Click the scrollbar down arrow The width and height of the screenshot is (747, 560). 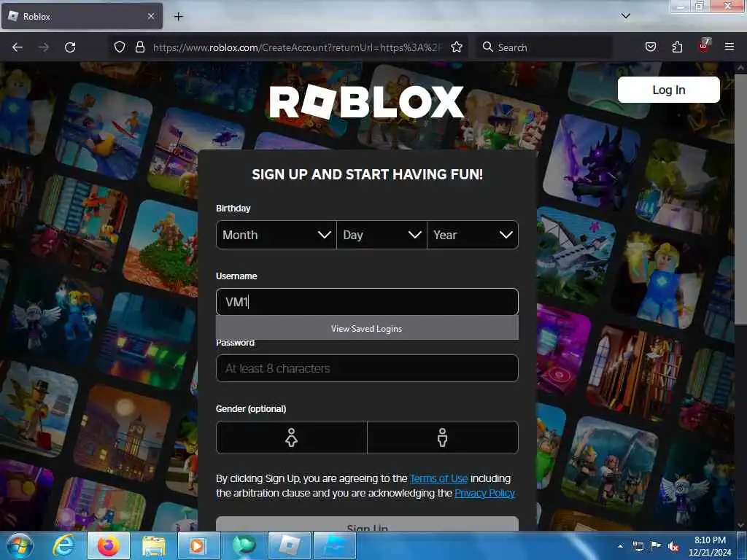[x=740, y=525]
